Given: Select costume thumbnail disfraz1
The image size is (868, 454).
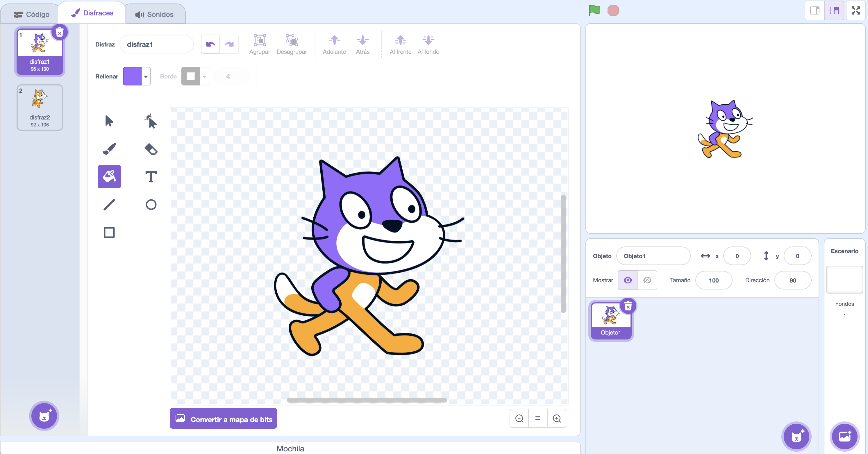Looking at the screenshot, I should pyautogui.click(x=40, y=52).
